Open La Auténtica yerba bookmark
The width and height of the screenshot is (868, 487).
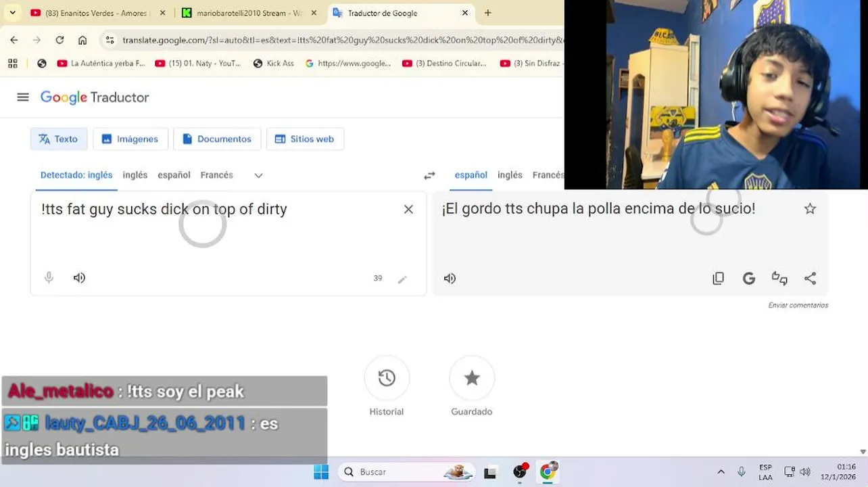[x=101, y=63]
